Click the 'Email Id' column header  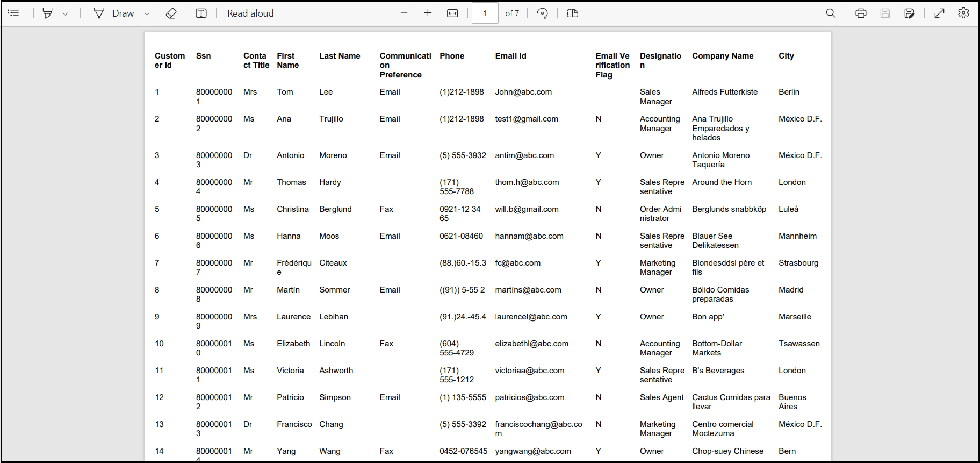coord(510,56)
